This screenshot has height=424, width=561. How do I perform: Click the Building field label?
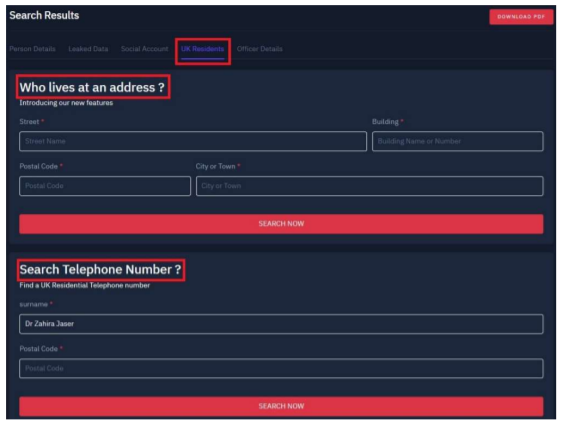(385, 122)
